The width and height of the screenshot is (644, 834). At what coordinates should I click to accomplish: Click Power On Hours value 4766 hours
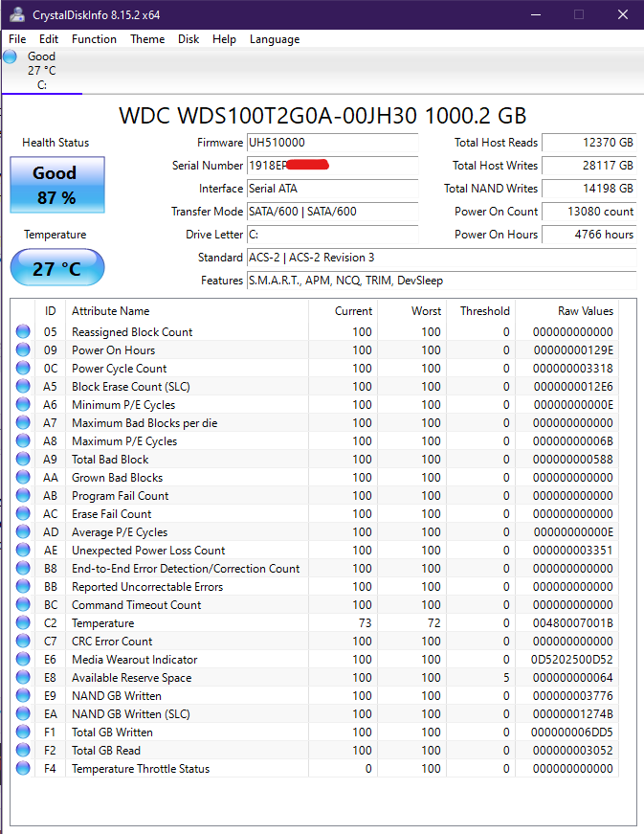588,234
